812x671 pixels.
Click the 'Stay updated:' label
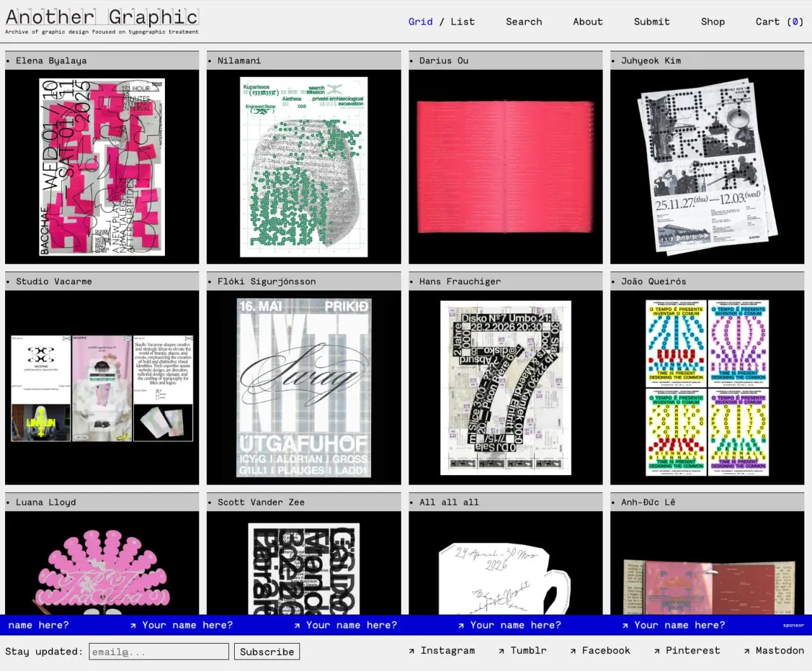coord(44,651)
